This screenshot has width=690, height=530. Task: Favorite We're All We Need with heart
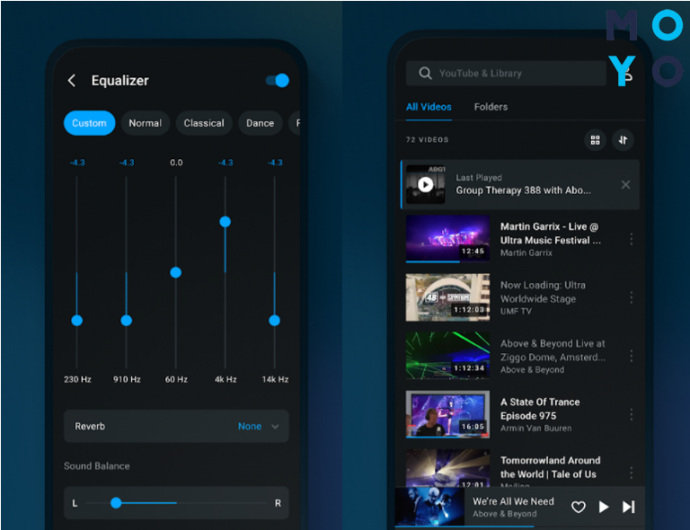click(578, 507)
